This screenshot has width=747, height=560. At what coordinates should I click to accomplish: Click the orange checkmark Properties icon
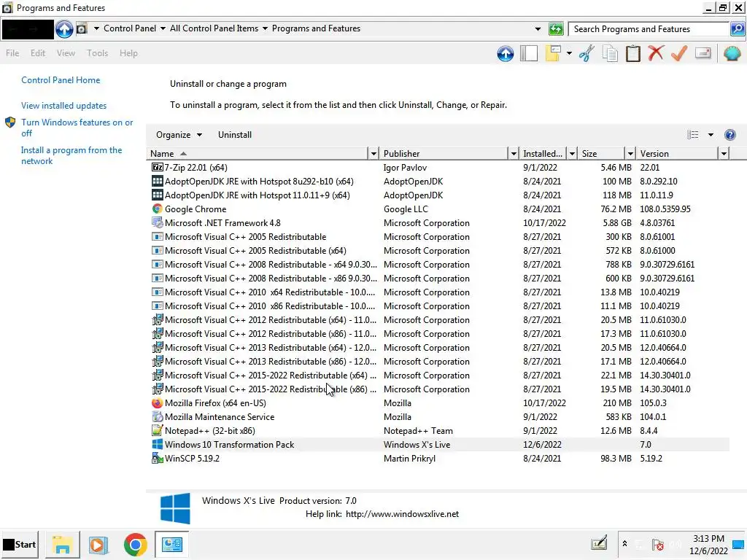(679, 52)
